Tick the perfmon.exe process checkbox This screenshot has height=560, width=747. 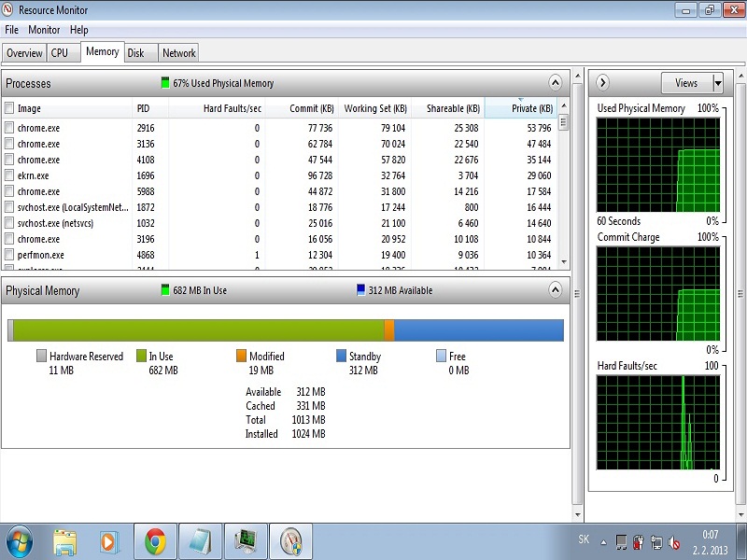pyautogui.click(x=9, y=255)
